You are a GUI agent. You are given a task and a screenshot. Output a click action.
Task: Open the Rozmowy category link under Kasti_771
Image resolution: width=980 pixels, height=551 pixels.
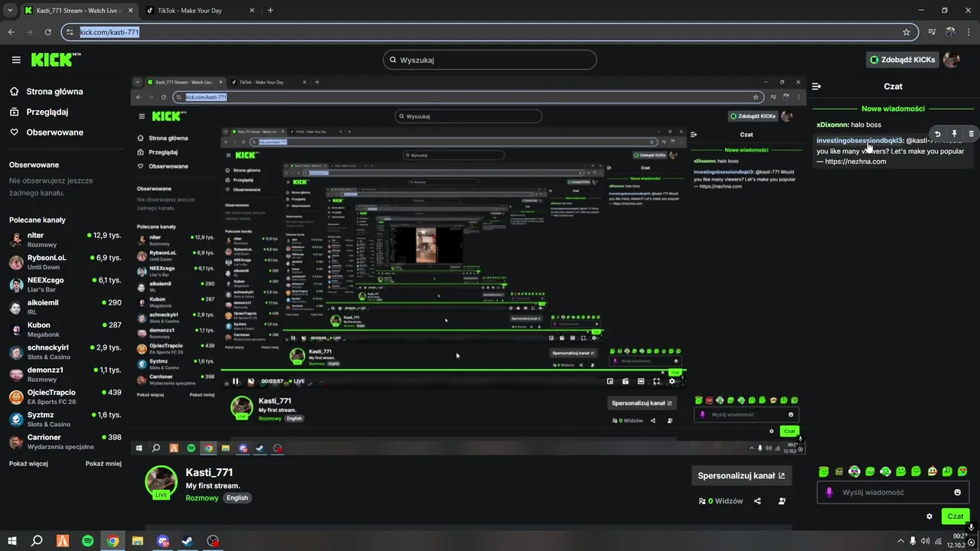(202, 497)
